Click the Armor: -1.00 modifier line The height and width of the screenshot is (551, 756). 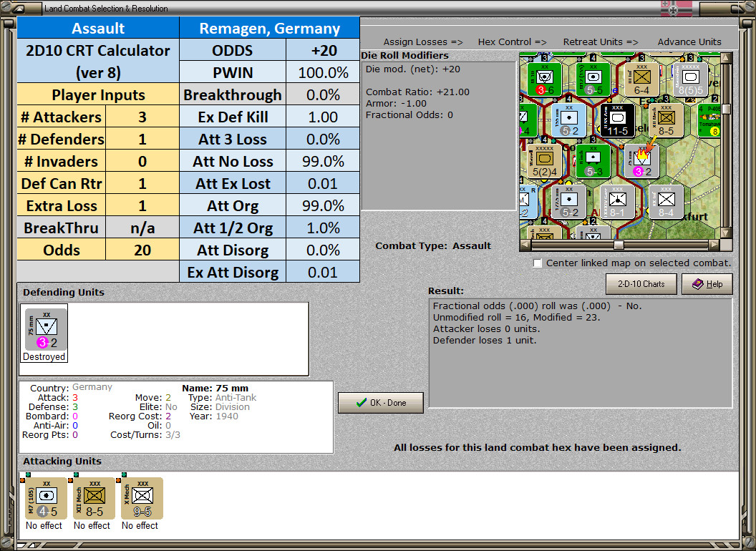point(397,104)
